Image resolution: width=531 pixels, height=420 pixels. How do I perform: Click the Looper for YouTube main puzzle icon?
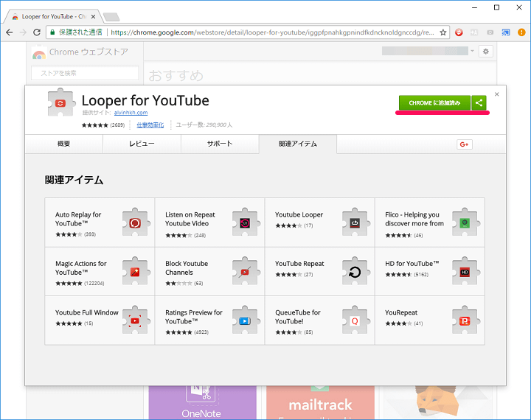pyautogui.click(x=61, y=102)
